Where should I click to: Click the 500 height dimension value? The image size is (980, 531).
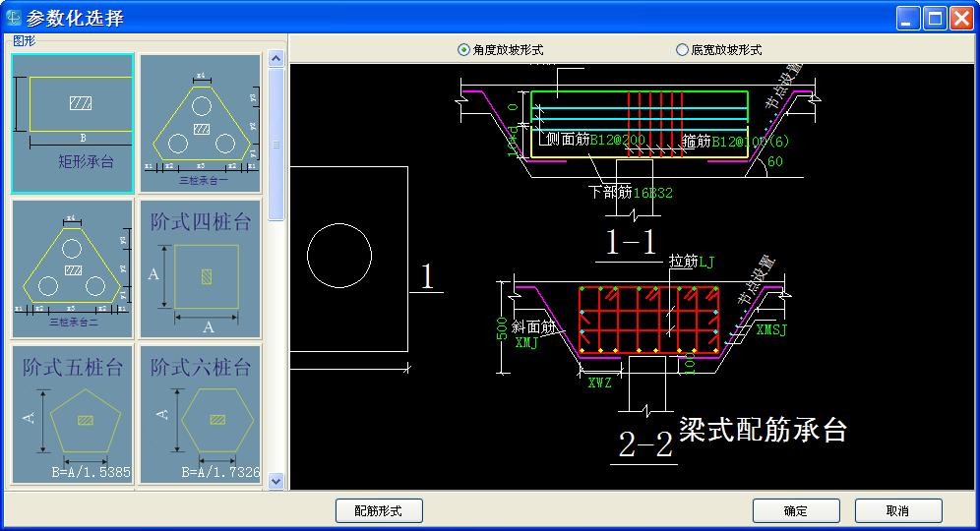pyautogui.click(x=502, y=328)
